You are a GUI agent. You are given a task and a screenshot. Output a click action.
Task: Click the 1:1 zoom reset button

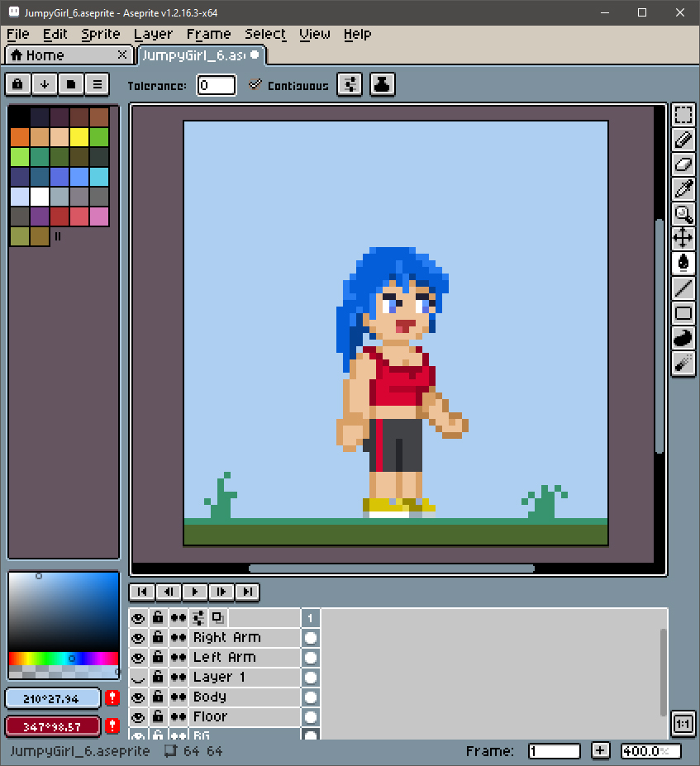[683, 724]
